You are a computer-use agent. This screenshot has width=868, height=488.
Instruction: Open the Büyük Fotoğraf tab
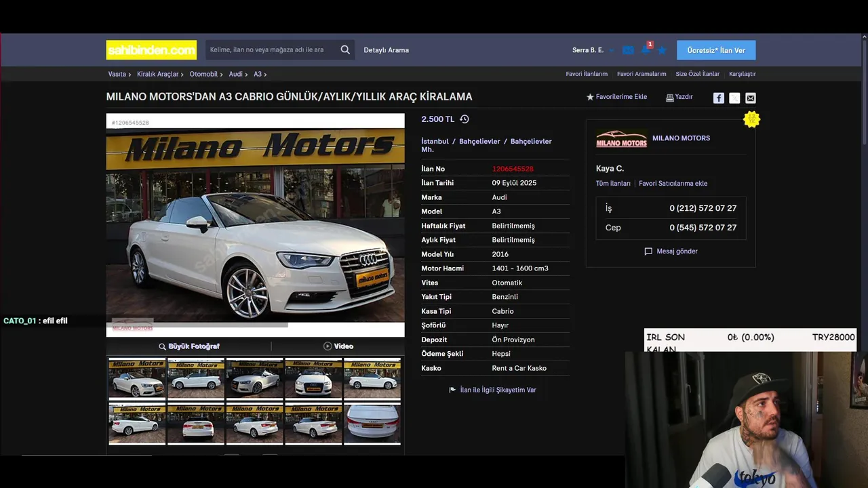click(x=189, y=346)
